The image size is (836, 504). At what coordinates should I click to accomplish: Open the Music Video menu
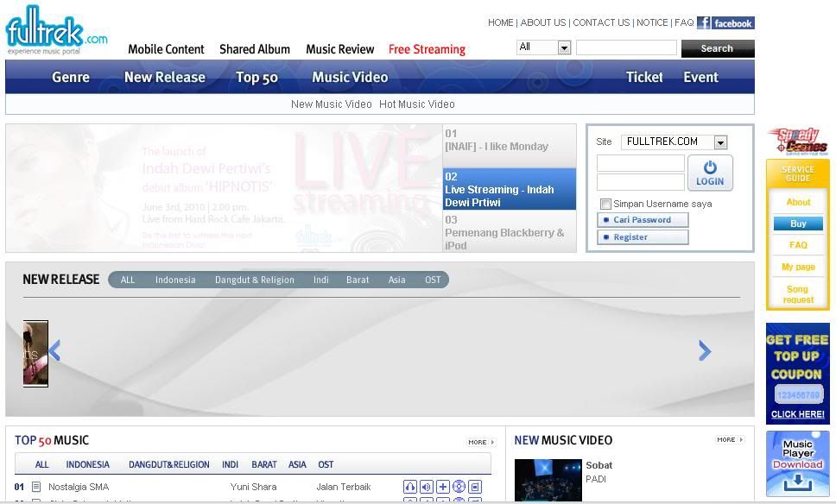click(x=350, y=78)
